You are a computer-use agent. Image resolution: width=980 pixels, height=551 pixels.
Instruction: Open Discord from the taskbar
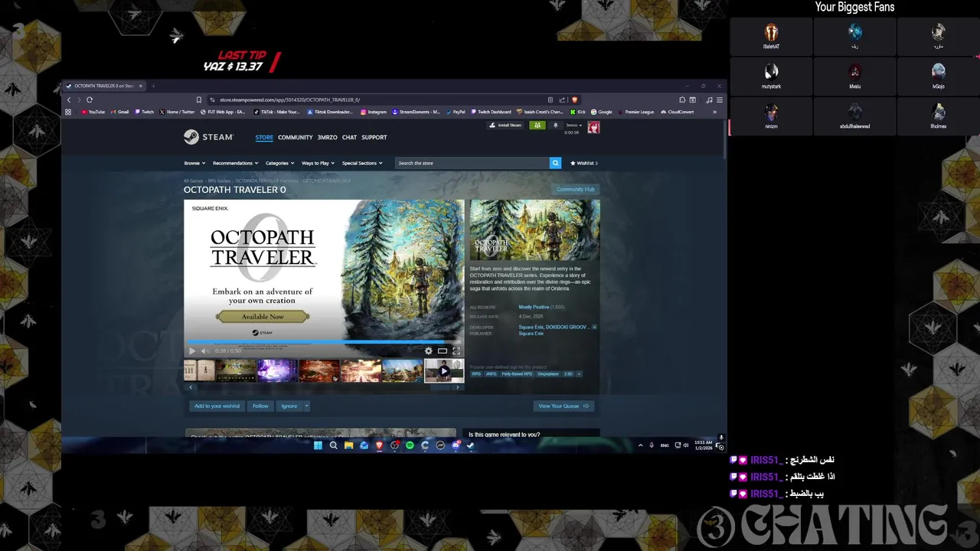pos(456,445)
